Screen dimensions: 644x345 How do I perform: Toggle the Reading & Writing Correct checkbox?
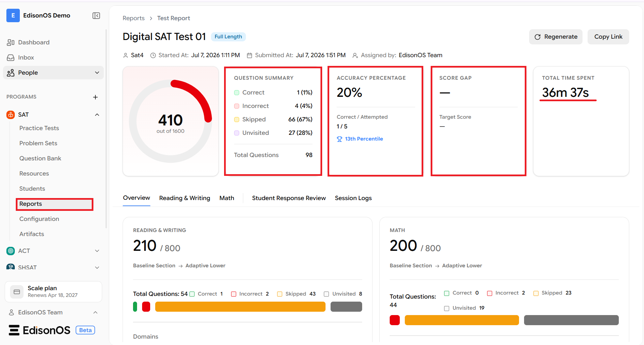[x=192, y=294]
